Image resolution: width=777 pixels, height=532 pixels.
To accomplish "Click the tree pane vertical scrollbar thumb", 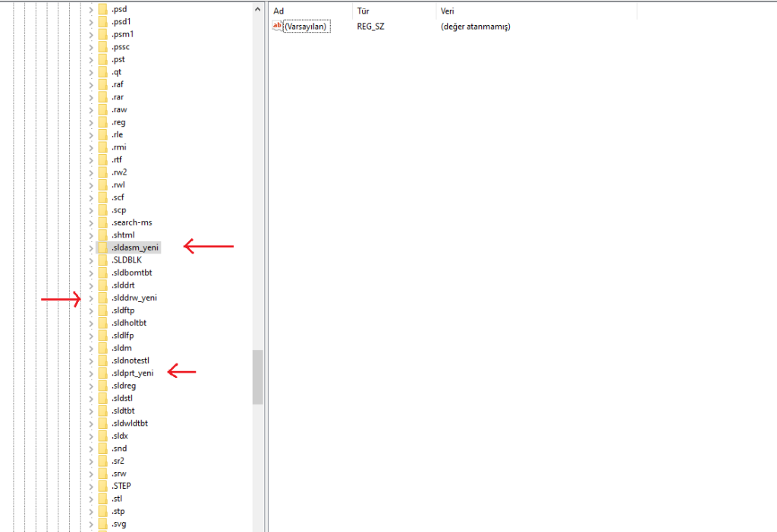I will coord(258,376).
